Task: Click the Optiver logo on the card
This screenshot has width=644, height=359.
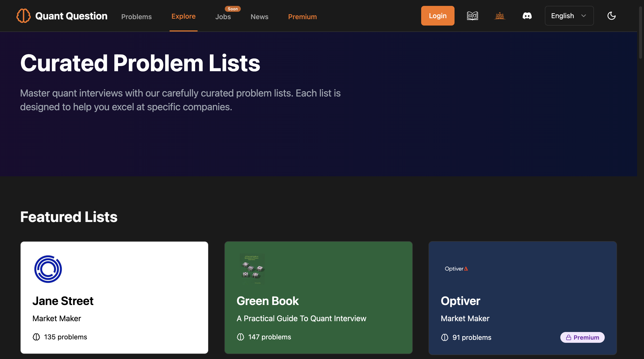Action: coord(456,269)
